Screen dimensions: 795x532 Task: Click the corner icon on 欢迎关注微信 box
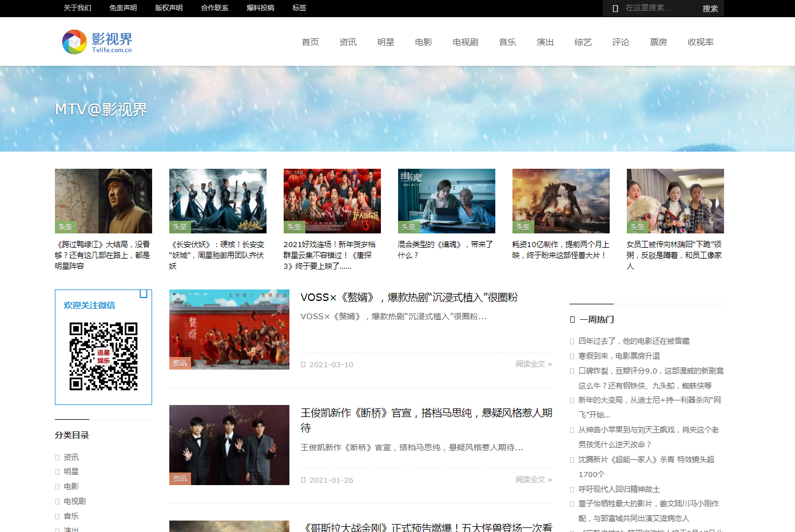click(144, 294)
